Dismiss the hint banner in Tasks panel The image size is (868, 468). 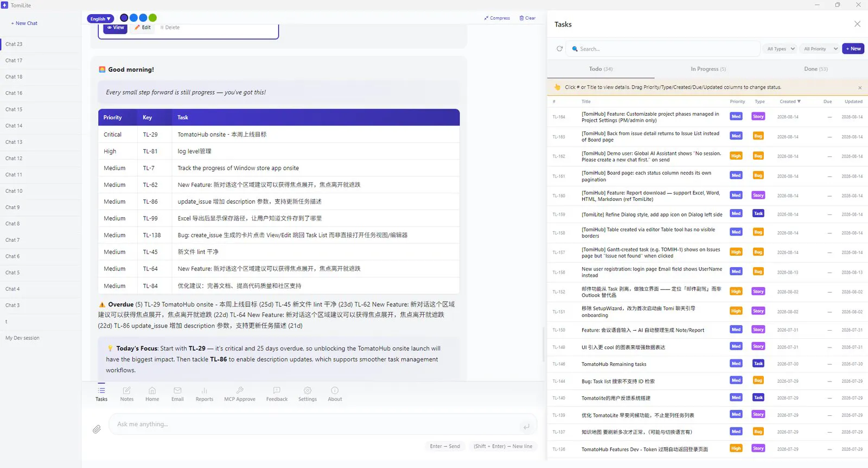860,87
